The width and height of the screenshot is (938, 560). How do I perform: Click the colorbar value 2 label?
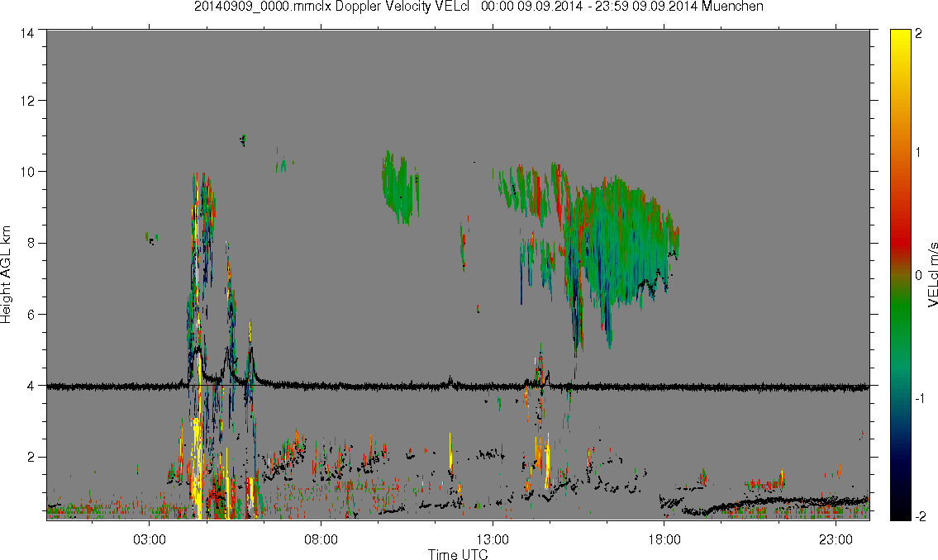coord(918,34)
